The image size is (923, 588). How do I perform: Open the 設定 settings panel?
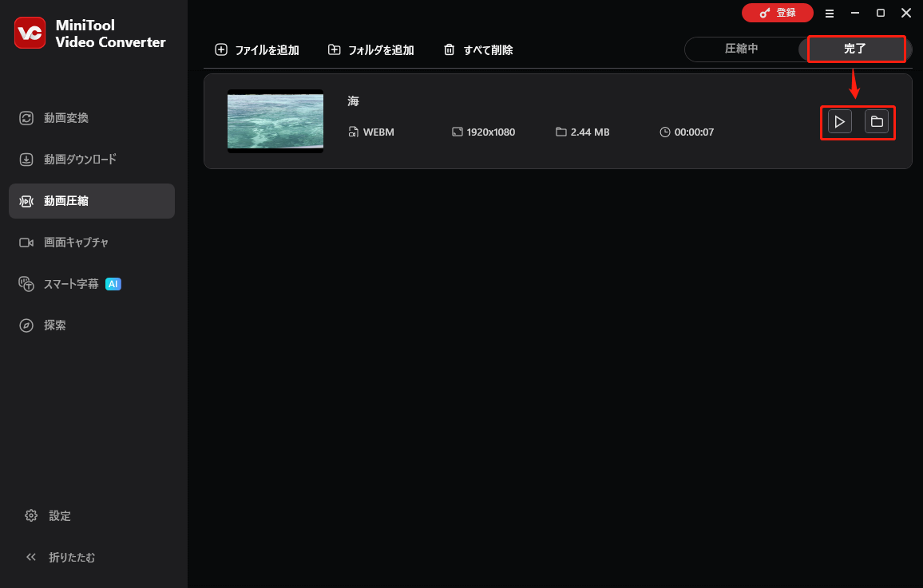point(56,515)
